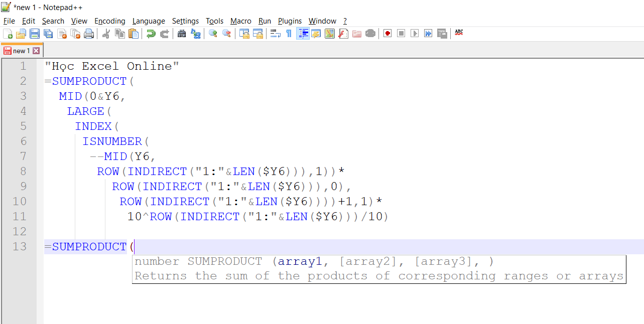Toggle synchronized vertical scrolling
The image size is (644, 324).
point(244,34)
